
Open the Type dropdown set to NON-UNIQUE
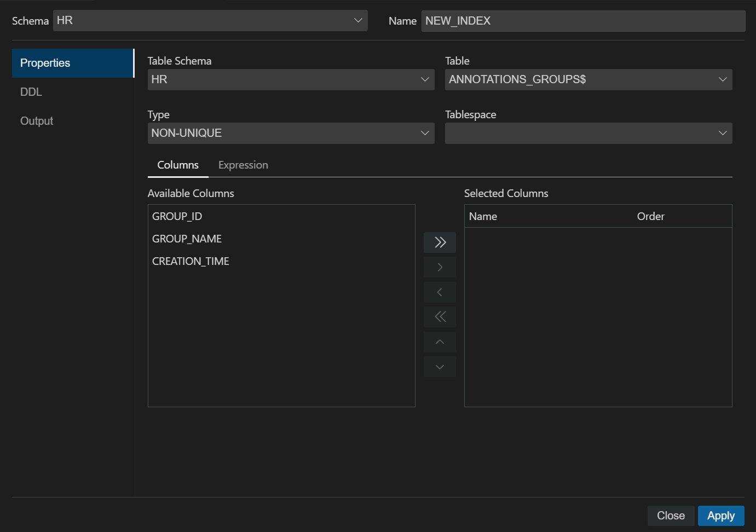(x=425, y=133)
